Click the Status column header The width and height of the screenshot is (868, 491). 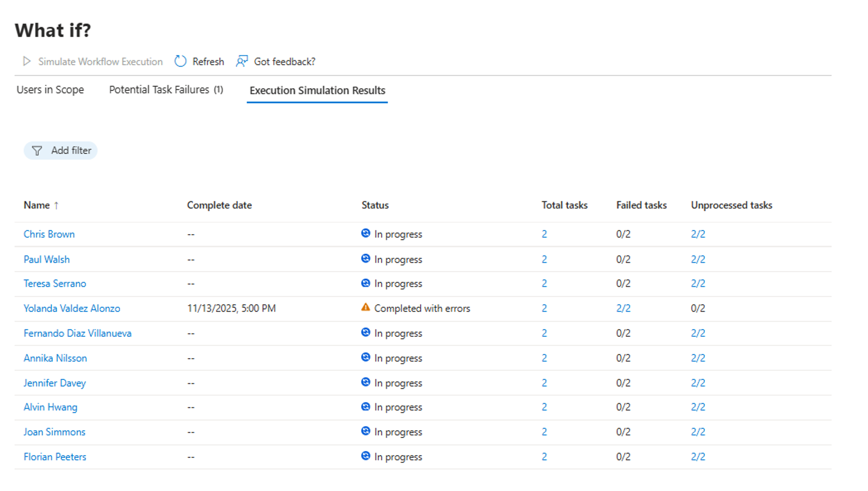point(375,205)
